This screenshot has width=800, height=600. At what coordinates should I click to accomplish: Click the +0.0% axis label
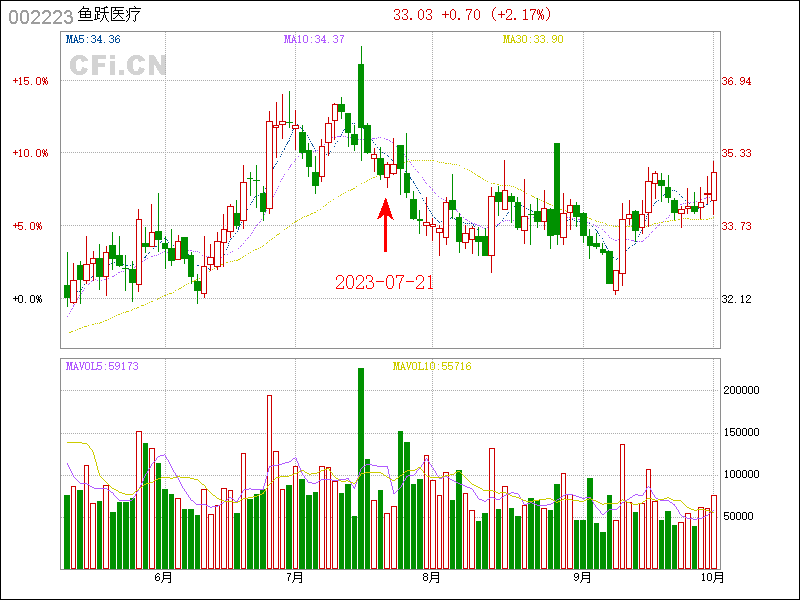point(28,299)
